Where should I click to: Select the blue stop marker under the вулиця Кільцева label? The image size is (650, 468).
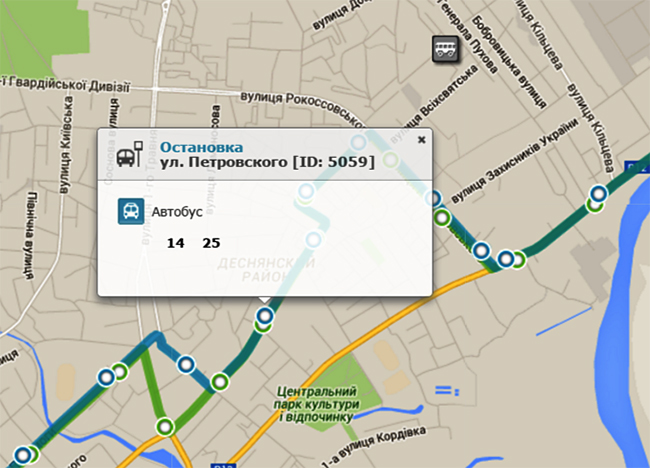(x=599, y=193)
